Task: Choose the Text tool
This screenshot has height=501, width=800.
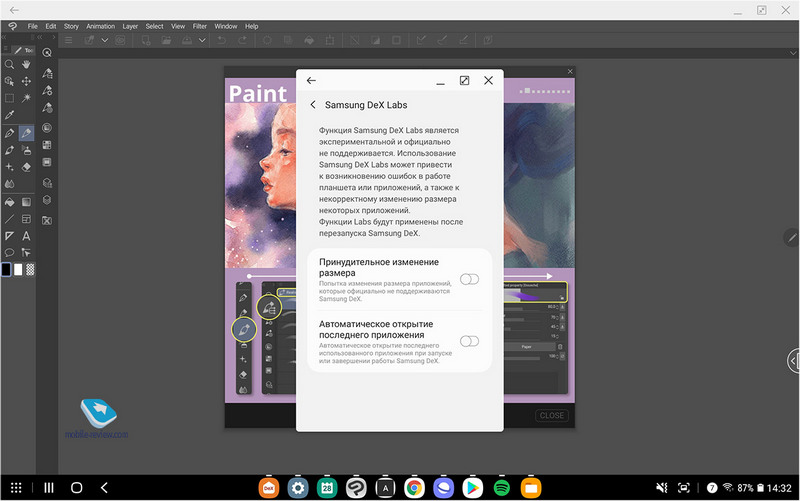Action: [x=26, y=236]
